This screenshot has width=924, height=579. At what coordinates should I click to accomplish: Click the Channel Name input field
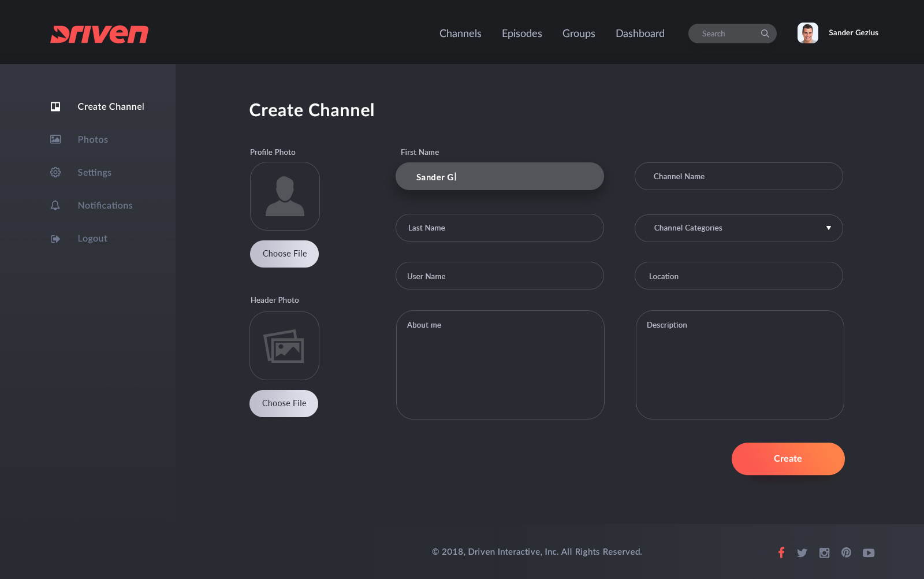(739, 176)
